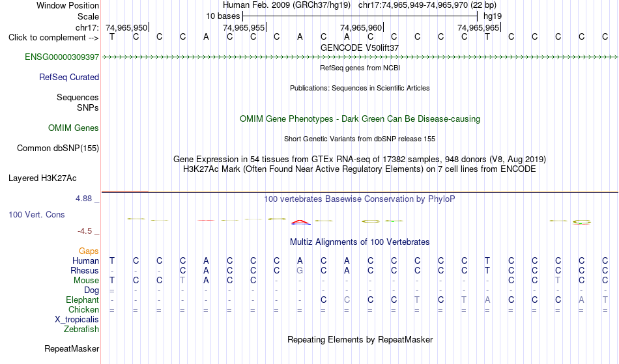Screen dimensions: 619x364
Task: Click the GENCODE V50lift37 track title
Action: (x=360, y=48)
